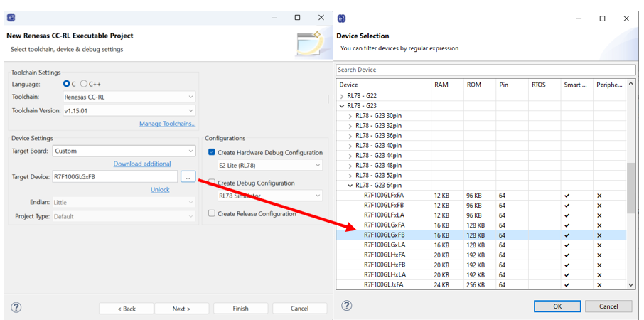Click the Download additional link

[142, 164]
